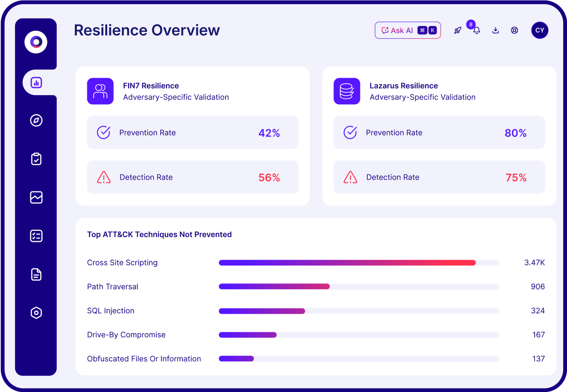567x392 pixels.
Task: Click the app logo in the sidebar
Action: [x=36, y=42]
